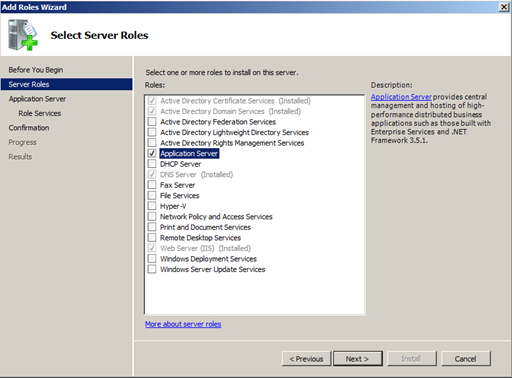Image resolution: width=512 pixels, height=378 pixels.
Task: Click the Next button
Action: coord(358,359)
